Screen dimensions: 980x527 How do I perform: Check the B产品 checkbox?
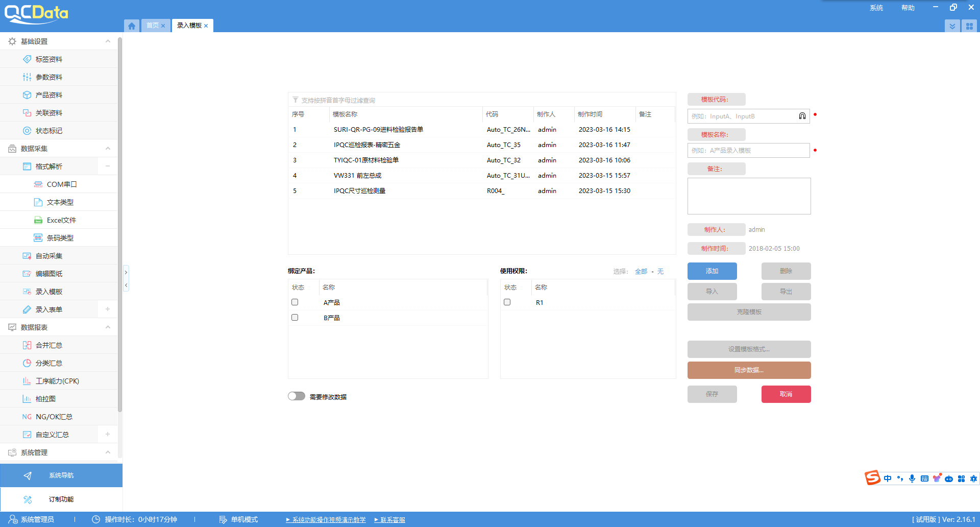[295, 318]
